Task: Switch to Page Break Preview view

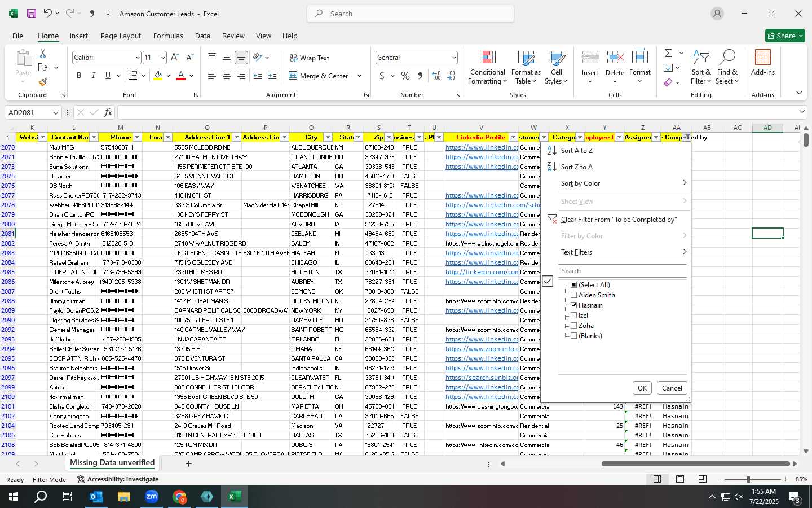Action: 702,479
